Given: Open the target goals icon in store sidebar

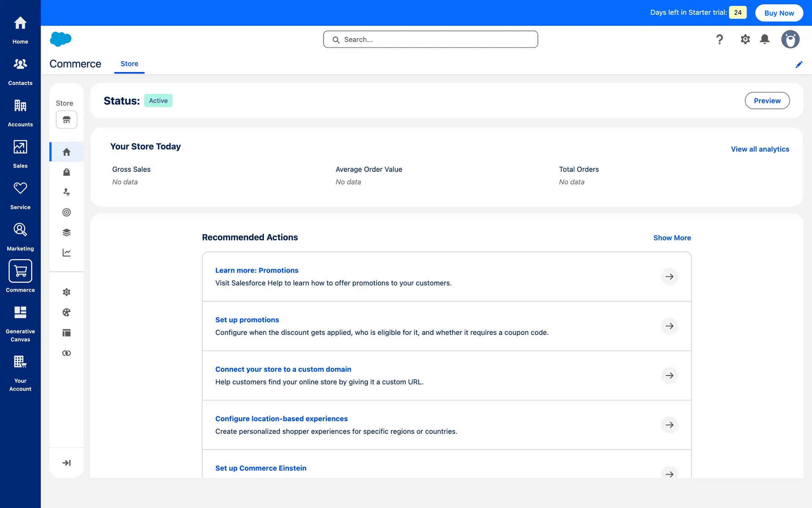Looking at the screenshot, I should click(66, 213).
